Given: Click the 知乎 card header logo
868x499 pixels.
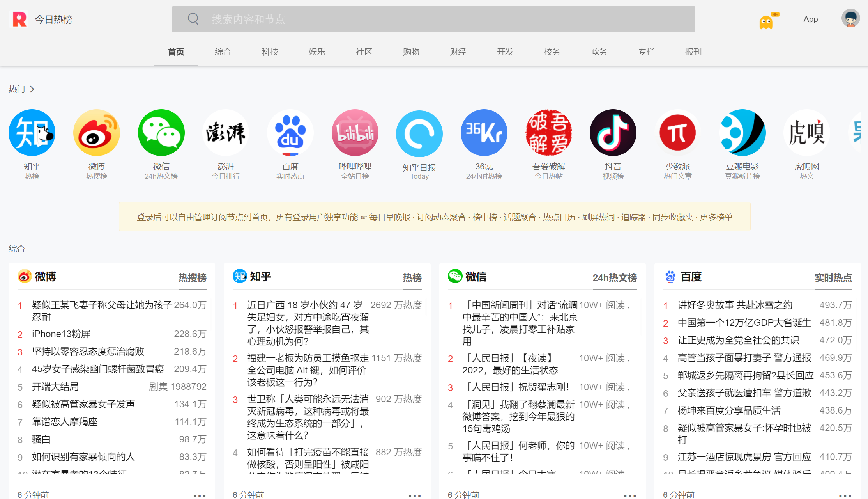Looking at the screenshot, I should (240, 276).
